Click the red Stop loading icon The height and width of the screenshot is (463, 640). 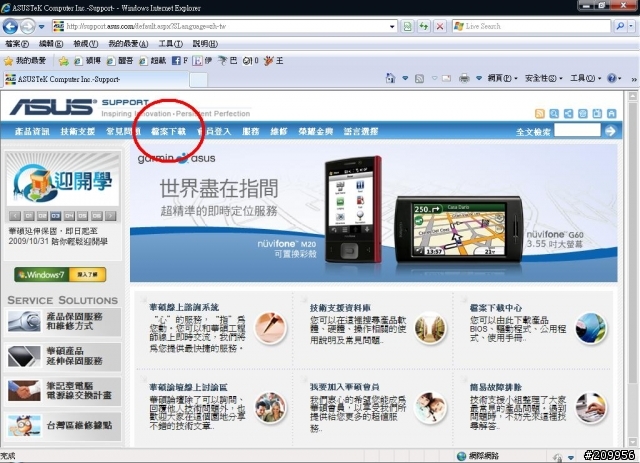440,27
